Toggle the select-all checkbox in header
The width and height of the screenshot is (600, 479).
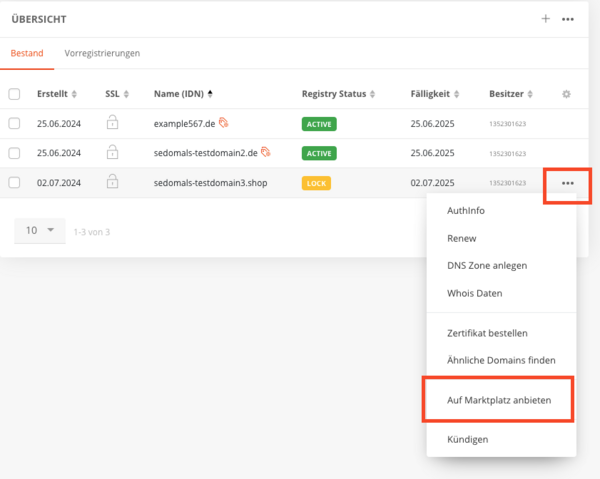(x=14, y=94)
